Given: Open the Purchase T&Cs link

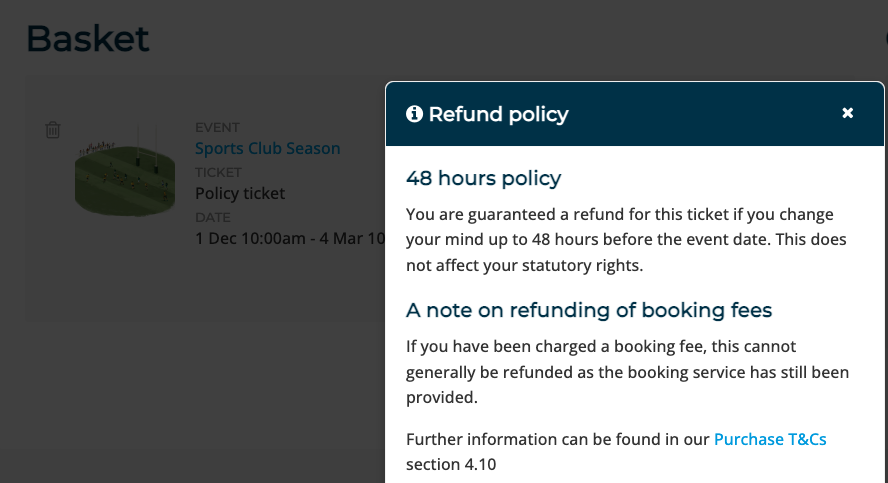Looking at the screenshot, I should (770, 439).
